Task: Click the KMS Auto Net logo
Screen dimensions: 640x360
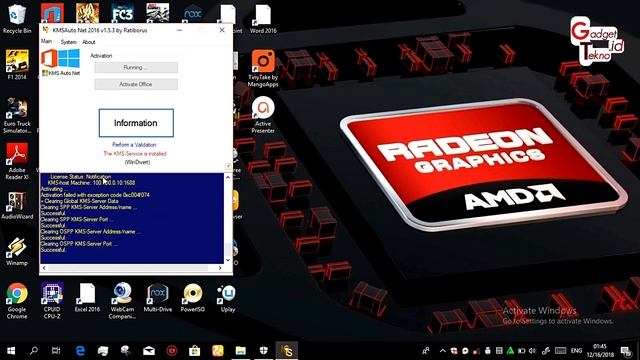Action: (x=60, y=62)
